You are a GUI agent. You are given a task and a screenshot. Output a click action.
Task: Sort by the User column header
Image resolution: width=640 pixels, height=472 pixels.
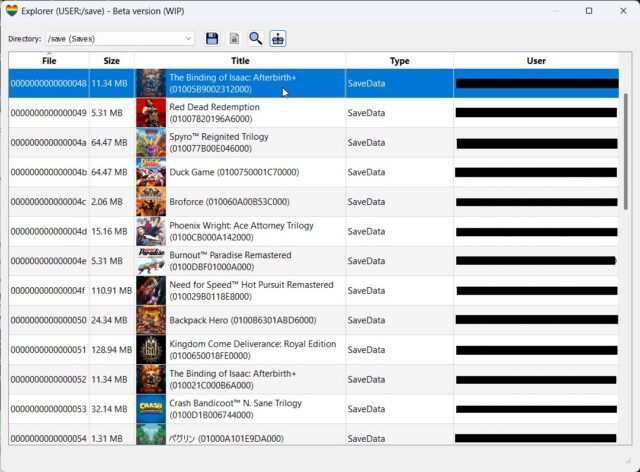tap(536, 61)
